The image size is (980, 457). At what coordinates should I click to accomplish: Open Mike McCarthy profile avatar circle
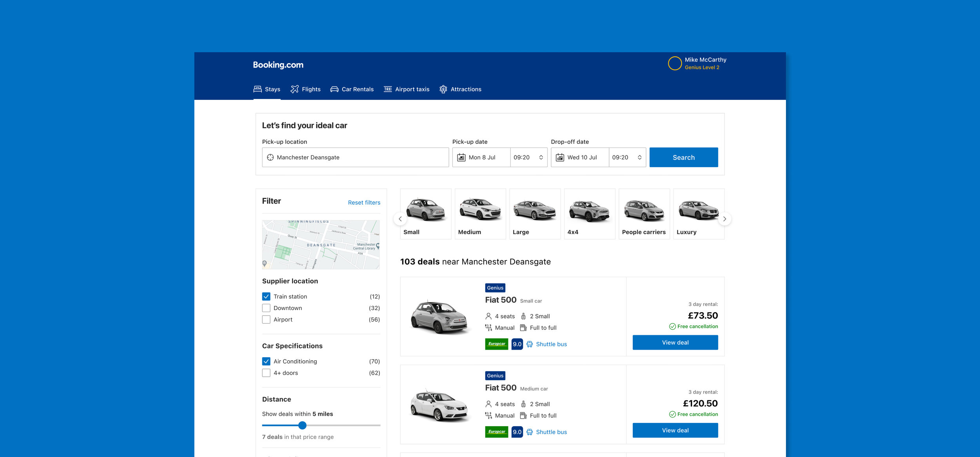click(x=675, y=63)
